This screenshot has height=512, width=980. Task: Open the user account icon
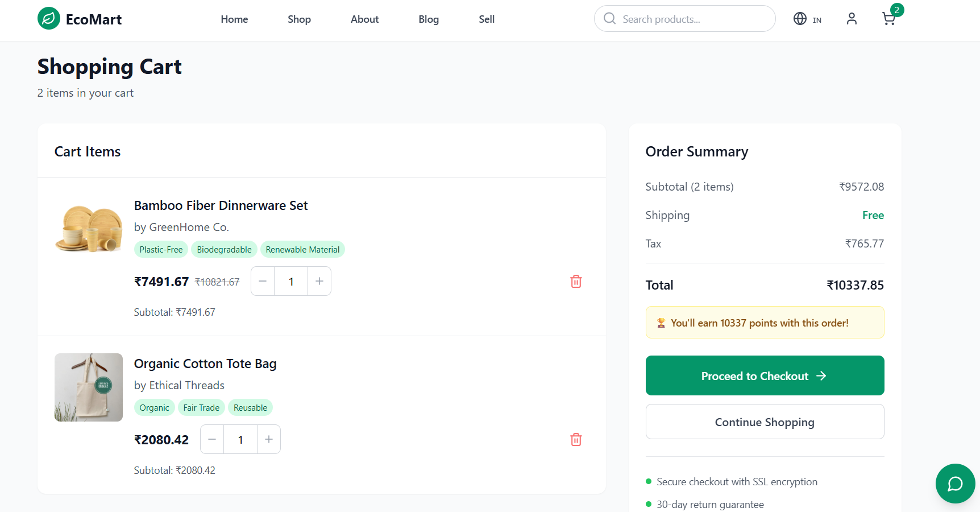point(852,19)
